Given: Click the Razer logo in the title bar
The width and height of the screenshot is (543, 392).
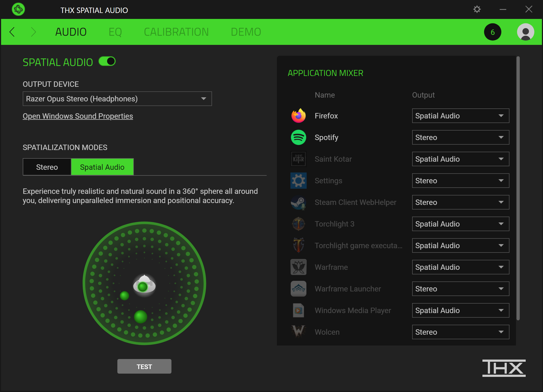Looking at the screenshot, I should click(18, 9).
